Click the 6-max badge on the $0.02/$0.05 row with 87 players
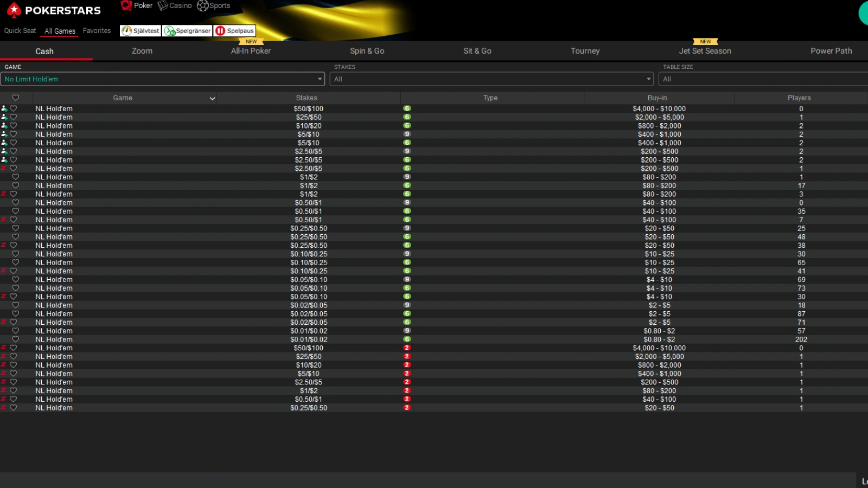 click(x=407, y=314)
